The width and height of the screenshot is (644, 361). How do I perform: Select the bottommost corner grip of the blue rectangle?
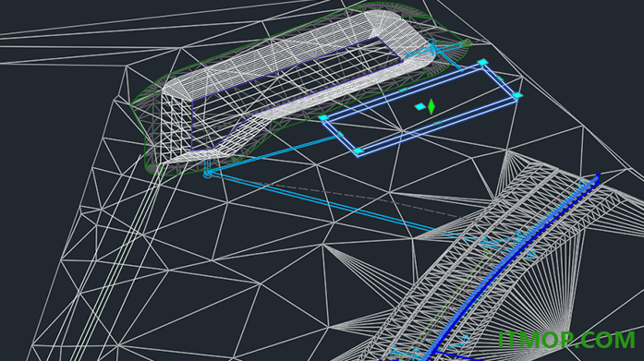tap(358, 151)
